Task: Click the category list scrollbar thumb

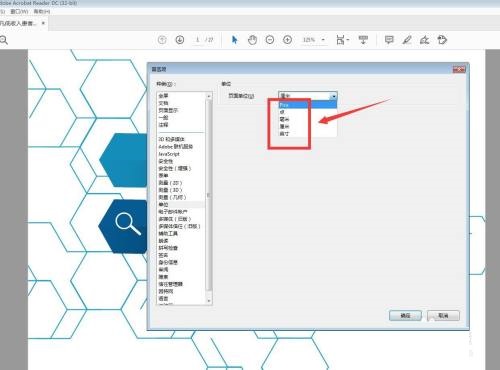Action: coord(209,195)
